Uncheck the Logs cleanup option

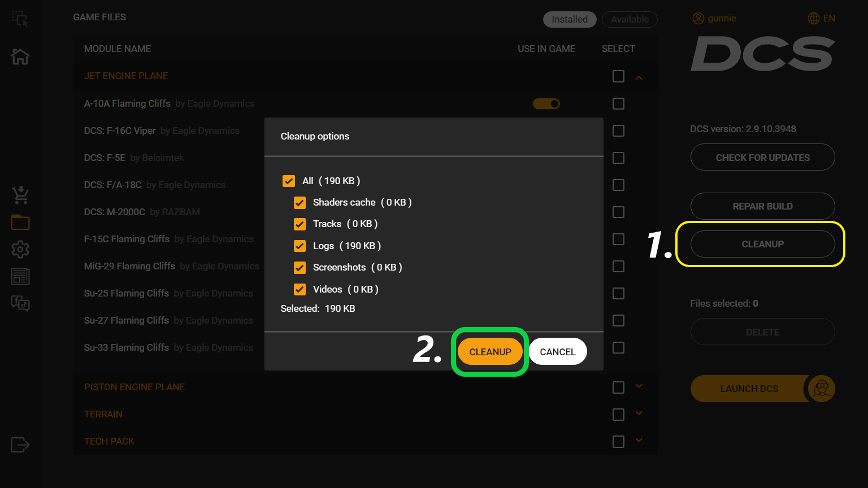pyautogui.click(x=300, y=246)
